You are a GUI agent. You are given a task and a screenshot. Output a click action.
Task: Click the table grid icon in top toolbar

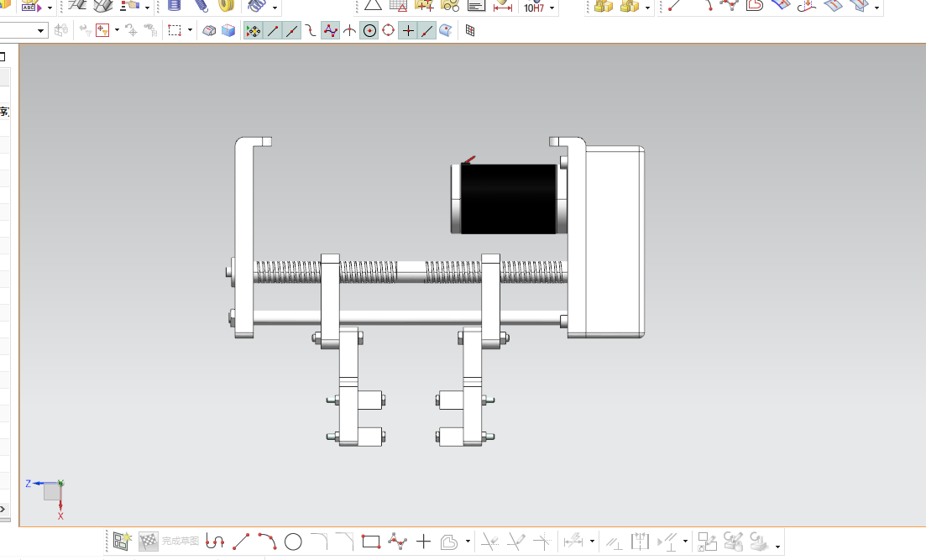(399, 6)
